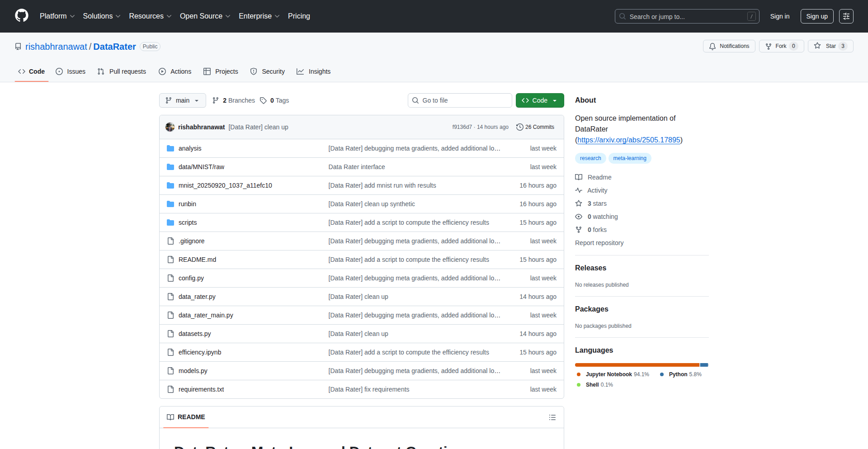Image resolution: width=868 pixels, height=449 pixels.
Task: Fork the repository
Action: click(781, 46)
